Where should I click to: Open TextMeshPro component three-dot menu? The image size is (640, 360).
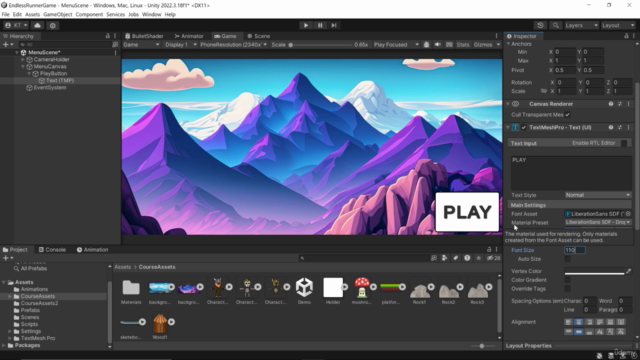pos(629,128)
